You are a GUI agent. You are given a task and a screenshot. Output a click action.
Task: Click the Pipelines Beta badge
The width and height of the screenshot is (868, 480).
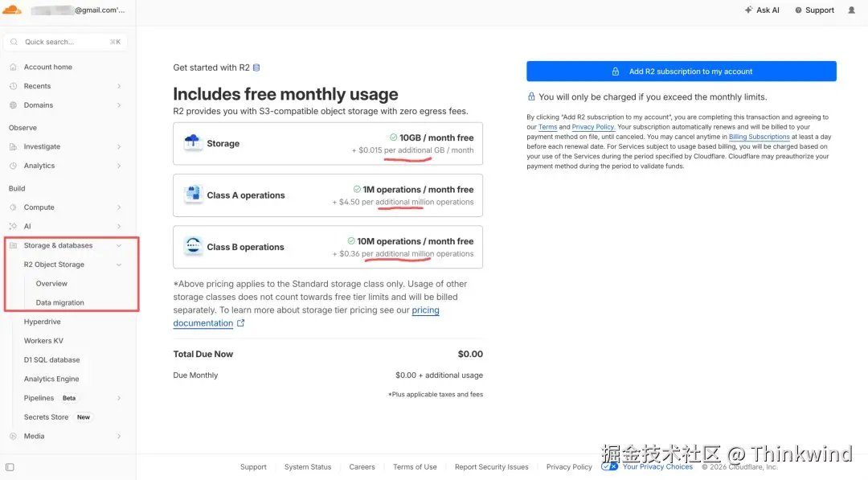69,398
